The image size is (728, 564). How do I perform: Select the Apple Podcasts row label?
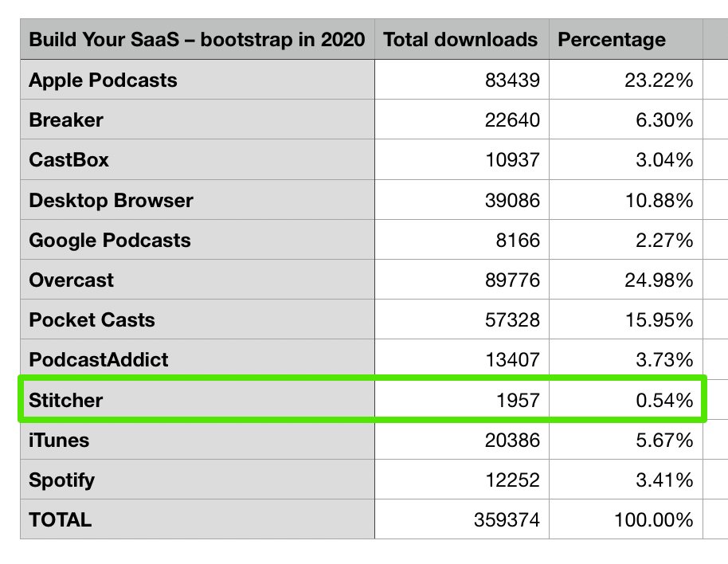click(x=103, y=80)
